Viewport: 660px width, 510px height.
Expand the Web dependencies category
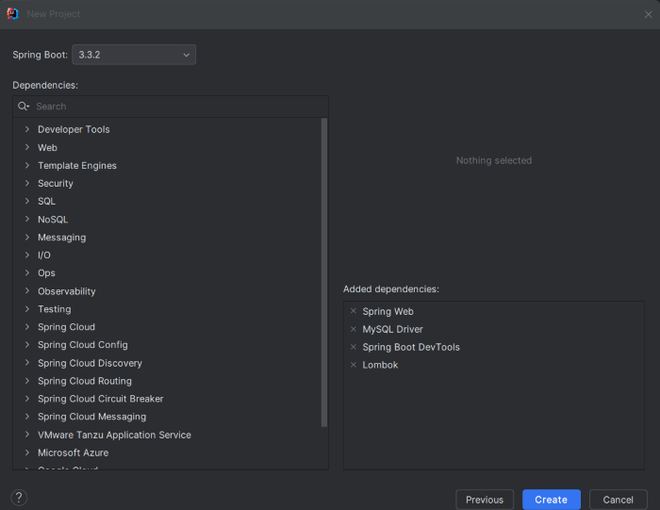coord(27,147)
